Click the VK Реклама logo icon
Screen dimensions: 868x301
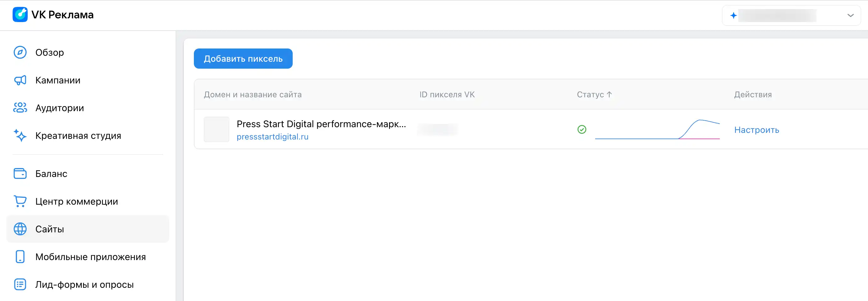[20, 14]
